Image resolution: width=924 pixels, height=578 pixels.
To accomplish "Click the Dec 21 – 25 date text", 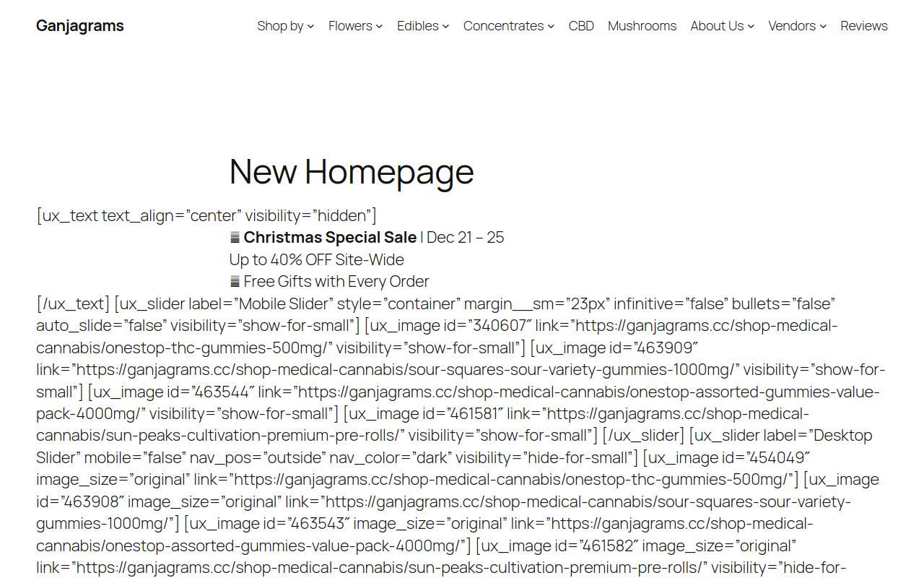I will pyautogui.click(x=466, y=237).
